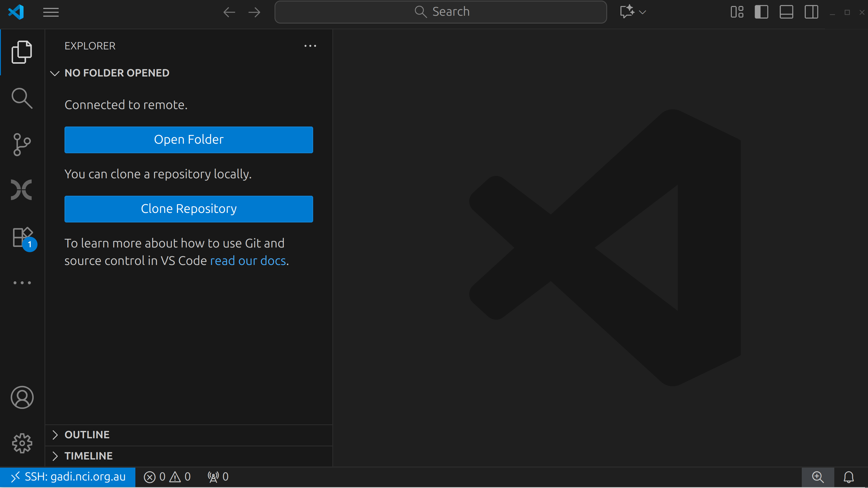This screenshot has width=868, height=488.
Task: Click the errors and warnings status indicator
Action: (167, 477)
